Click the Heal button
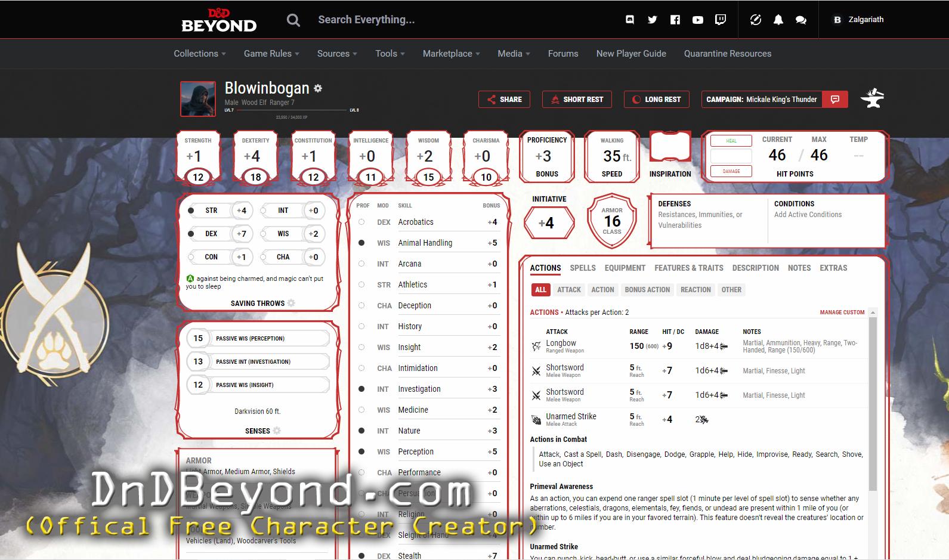Image resolution: width=949 pixels, height=560 pixels. click(731, 141)
